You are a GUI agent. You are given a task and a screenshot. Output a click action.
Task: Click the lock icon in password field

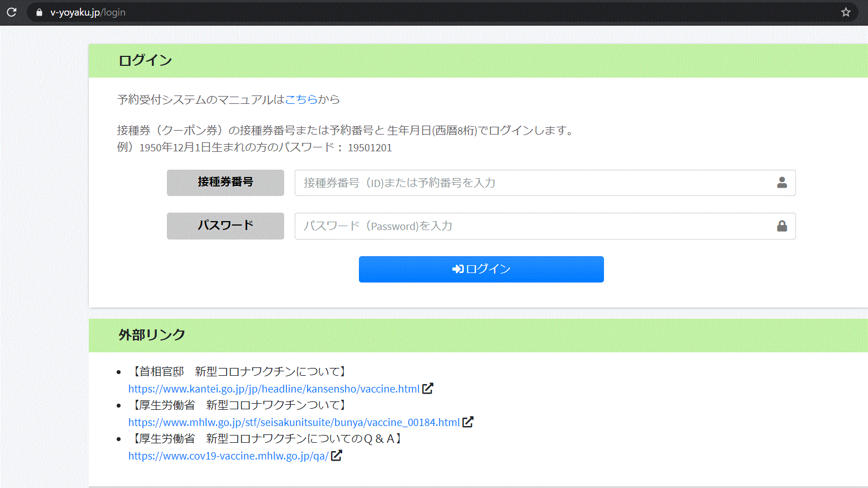[781, 226]
